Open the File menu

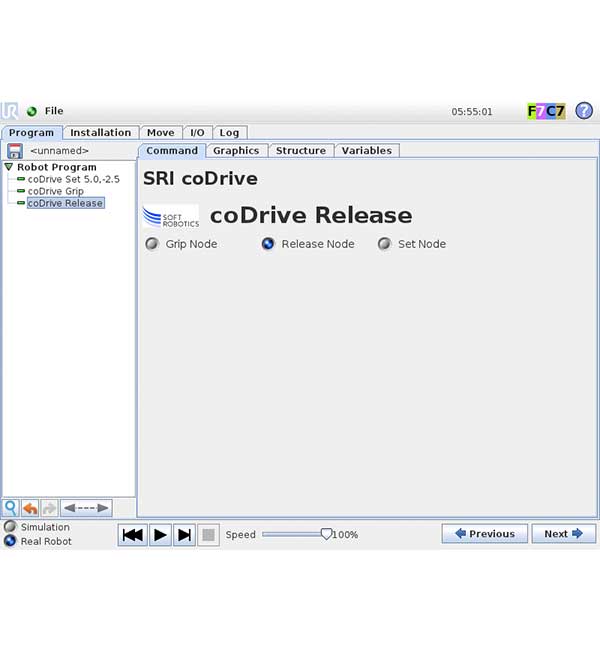pyautogui.click(x=54, y=111)
